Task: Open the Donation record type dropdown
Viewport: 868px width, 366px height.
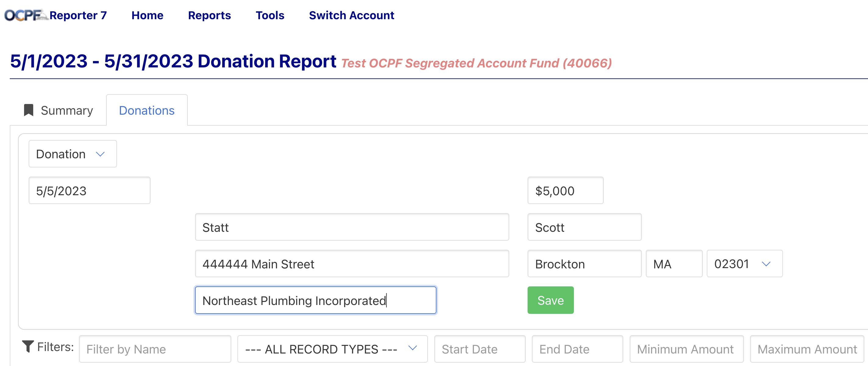Action: [x=72, y=154]
